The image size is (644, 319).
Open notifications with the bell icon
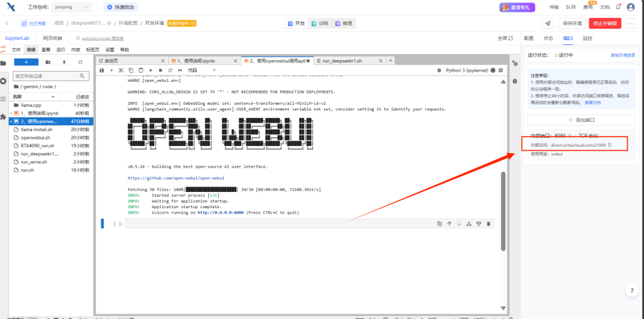pos(618,7)
